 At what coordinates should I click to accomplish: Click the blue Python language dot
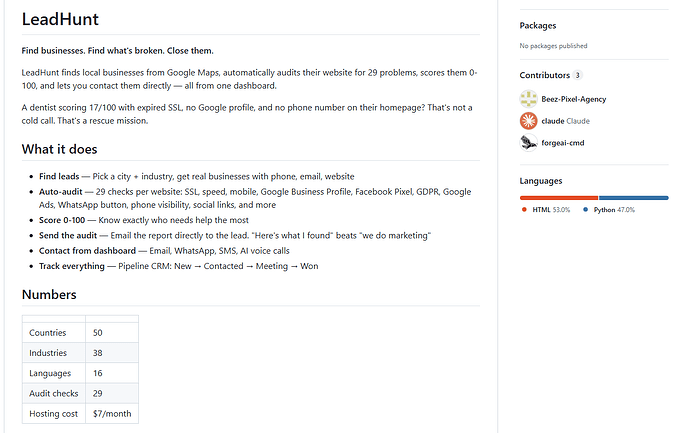pos(587,210)
